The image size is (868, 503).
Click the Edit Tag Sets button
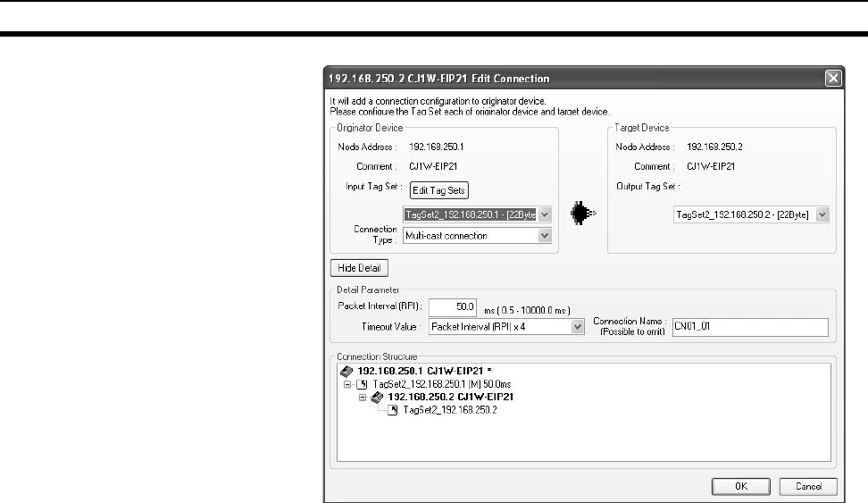tap(439, 190)
